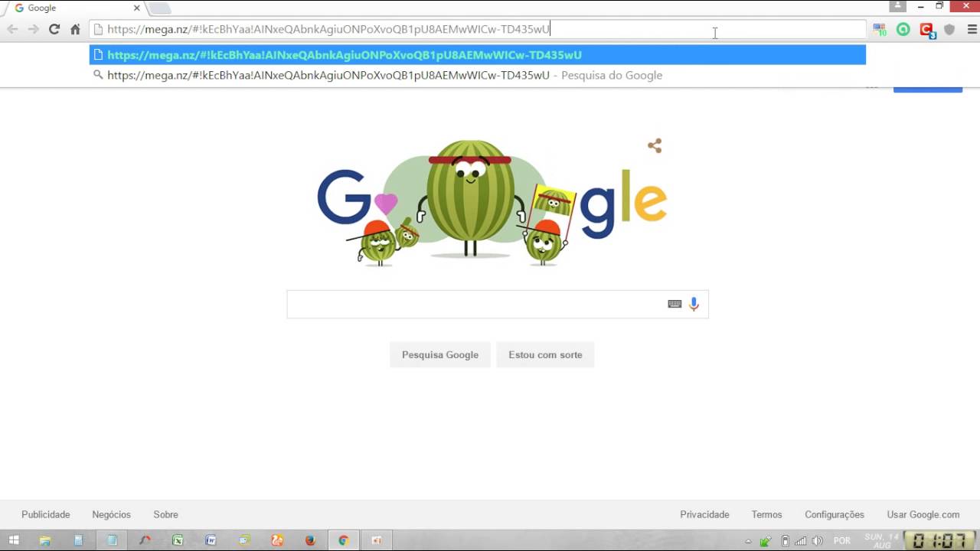This screenshot has height=551, width=980.
Task: Go to the home page icon
Action: coord(75,29)
